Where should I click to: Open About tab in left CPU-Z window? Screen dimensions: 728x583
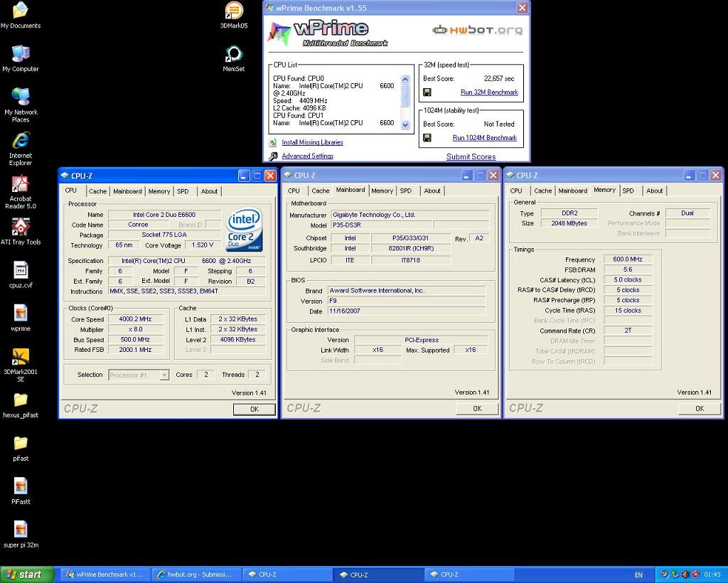(x=209, y=191)
